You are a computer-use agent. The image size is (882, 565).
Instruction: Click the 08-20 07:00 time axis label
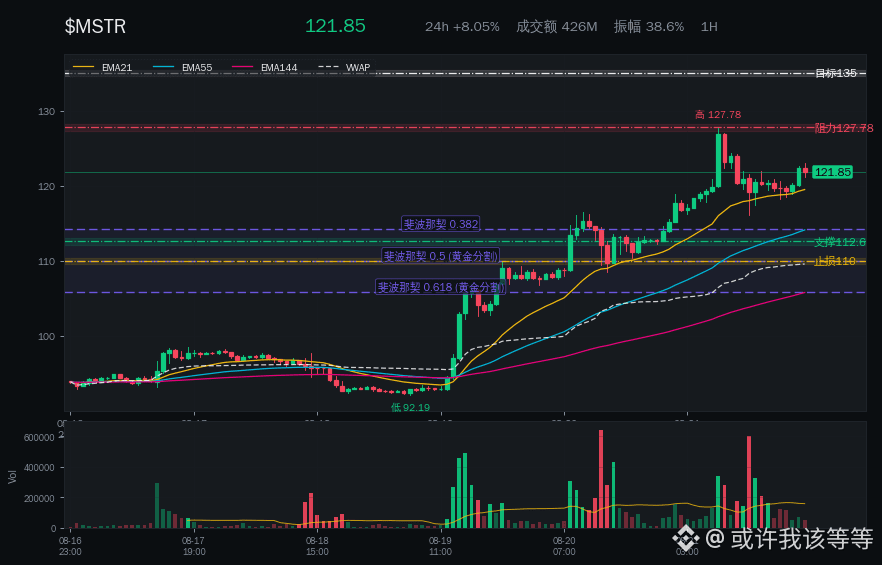click(564, 545)
